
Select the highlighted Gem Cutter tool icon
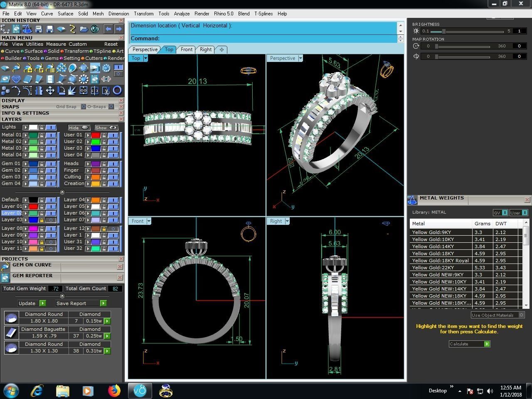[95, 68]
